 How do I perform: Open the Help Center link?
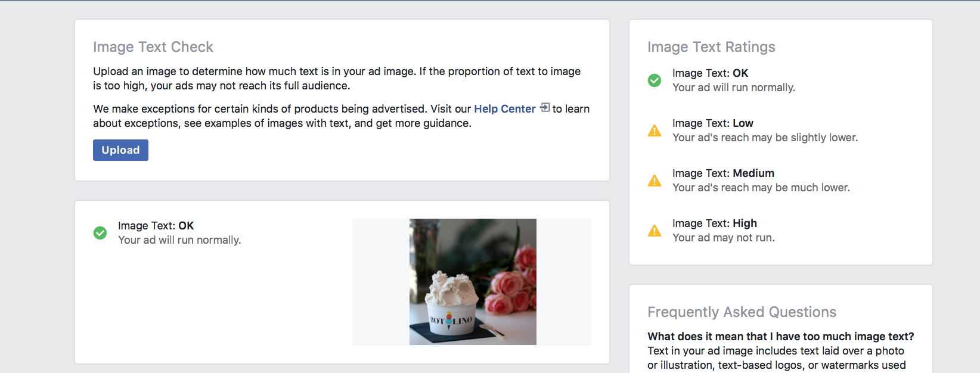504,109
